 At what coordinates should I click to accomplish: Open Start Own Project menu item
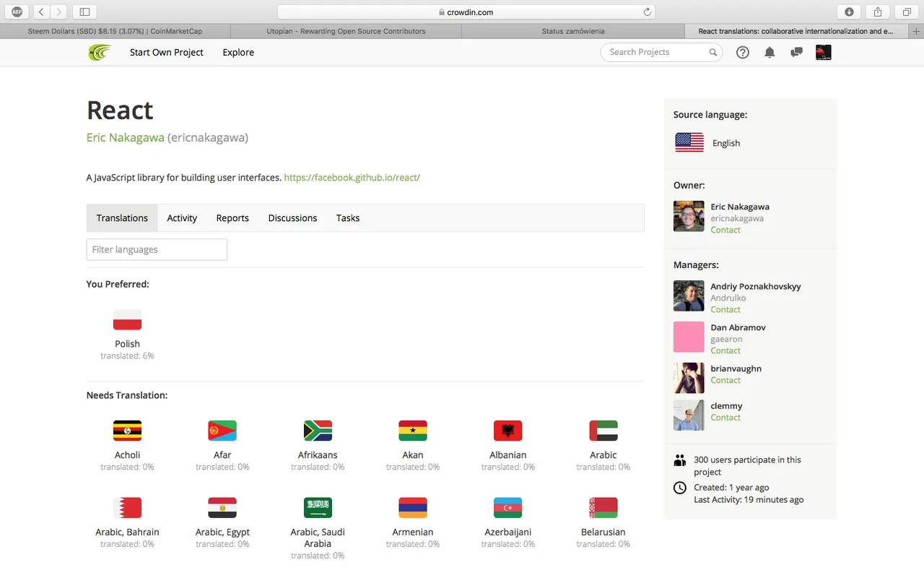coord(167,52)
